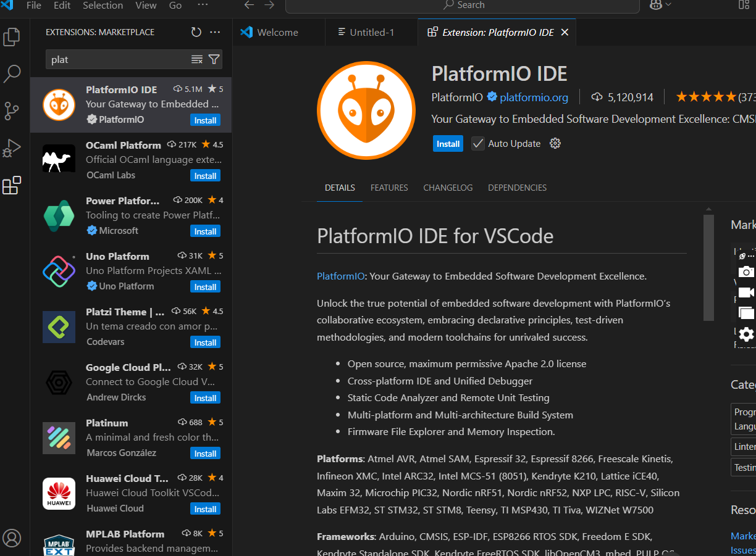Image resolution: width=756 pixels, height=556 pixels.
Task: Open the File menu
Action: (x=34, y=5)
